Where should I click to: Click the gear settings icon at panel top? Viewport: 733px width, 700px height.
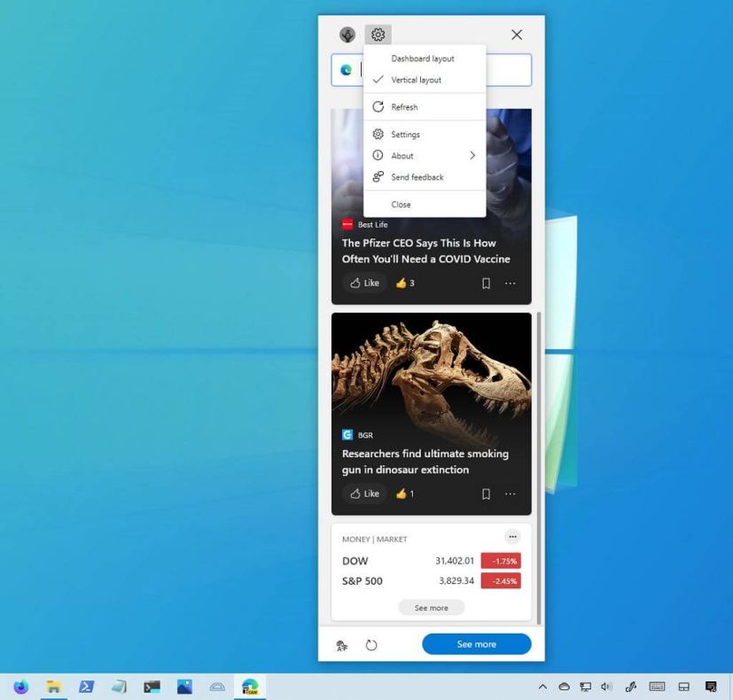point(378,35)
